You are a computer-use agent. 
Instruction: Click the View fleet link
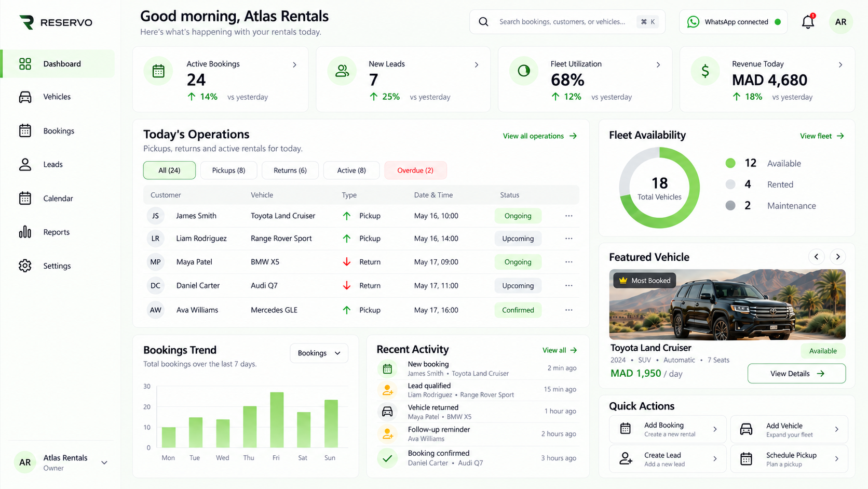click(822, 136)
